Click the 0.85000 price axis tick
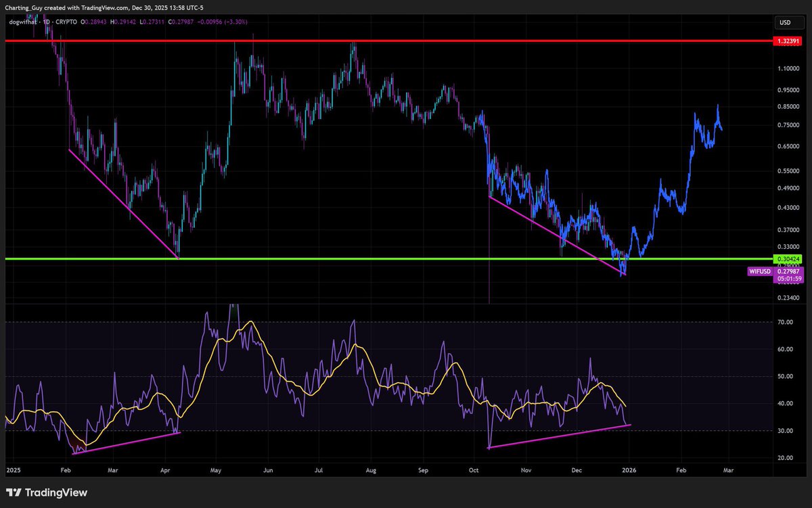The image size is (812, 508). coord(788,106)
